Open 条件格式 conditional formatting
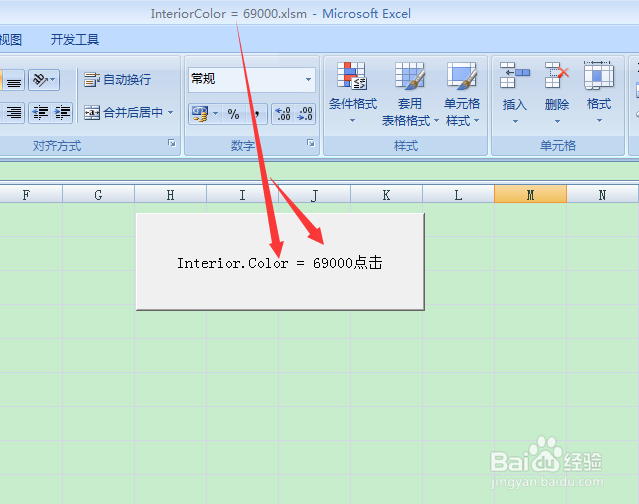This screenshot has width=639, height=504. [353, 94]
